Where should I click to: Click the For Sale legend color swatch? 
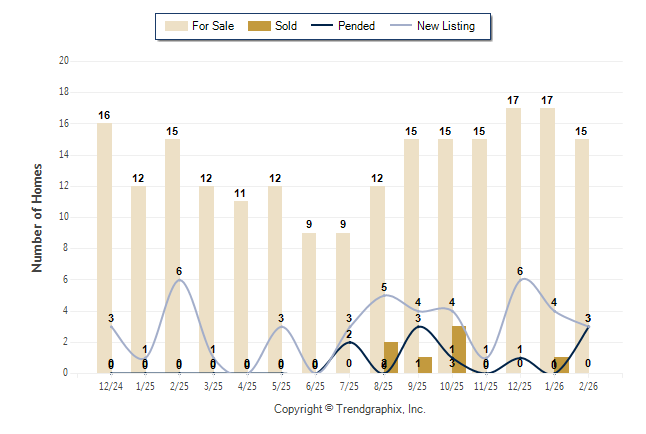[x=177, y=26]
